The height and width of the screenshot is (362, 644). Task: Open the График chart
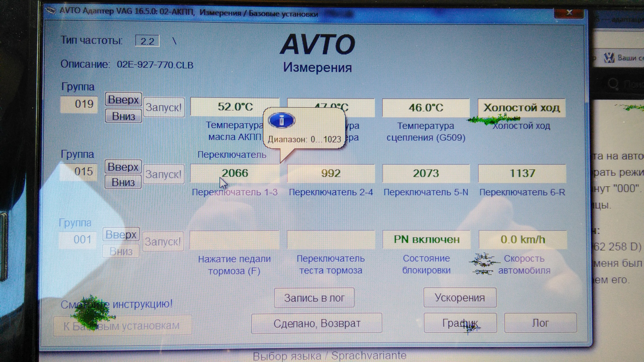(x=460, y=323)
